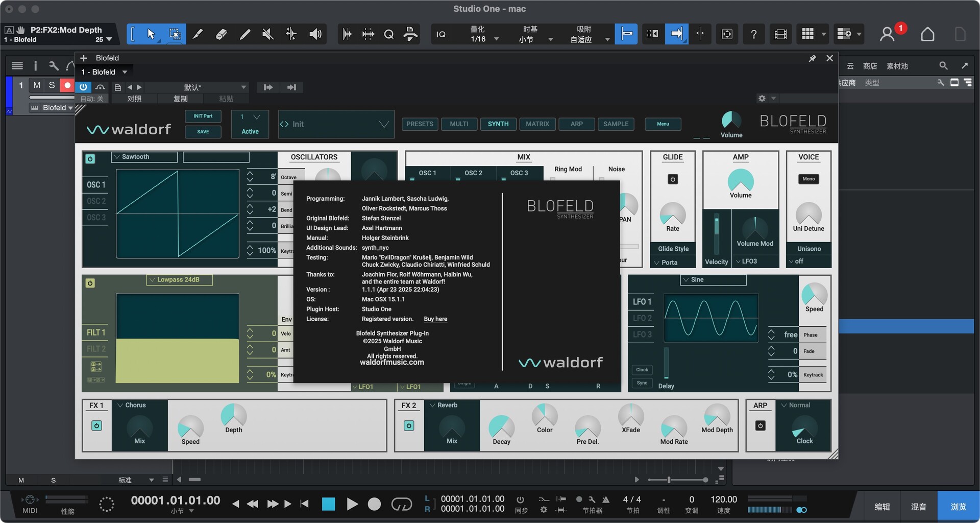Toggle Autoscroll arrow button
The height and width of the screenshot is (523, 980).
676,34
